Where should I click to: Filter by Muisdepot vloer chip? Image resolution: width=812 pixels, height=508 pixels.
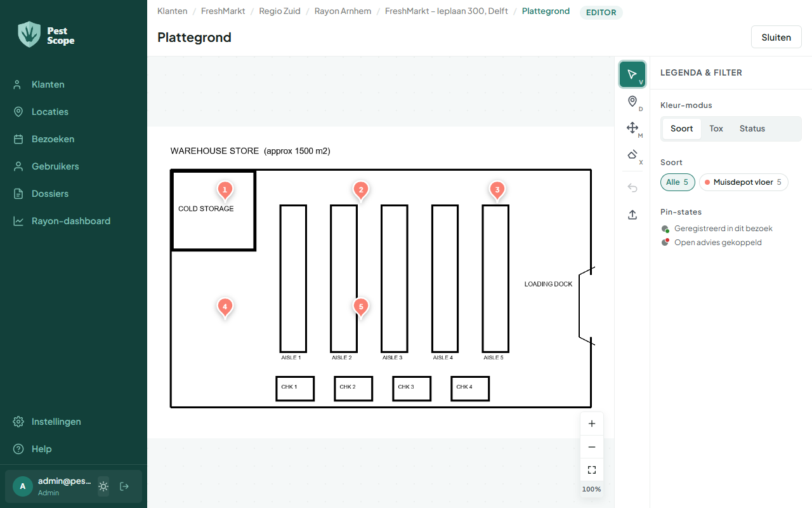(743, 182)
